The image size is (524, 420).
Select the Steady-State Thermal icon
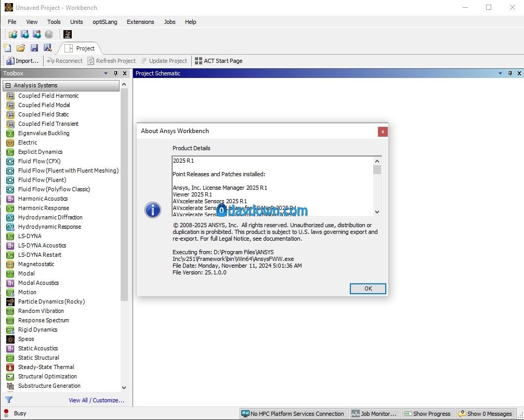tap(10, 367)
